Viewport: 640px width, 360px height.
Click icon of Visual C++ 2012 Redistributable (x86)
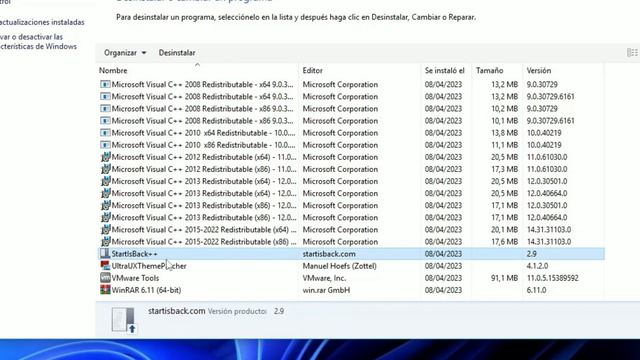(105, 169)
